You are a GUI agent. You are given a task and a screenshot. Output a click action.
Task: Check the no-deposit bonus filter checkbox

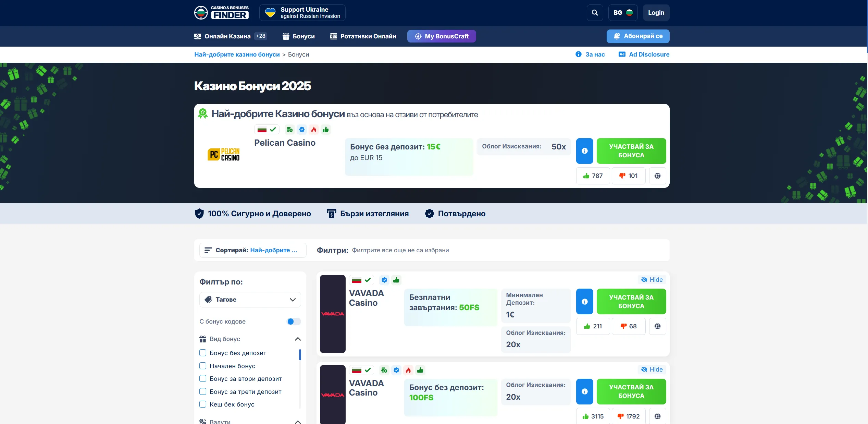pos(203,353)
